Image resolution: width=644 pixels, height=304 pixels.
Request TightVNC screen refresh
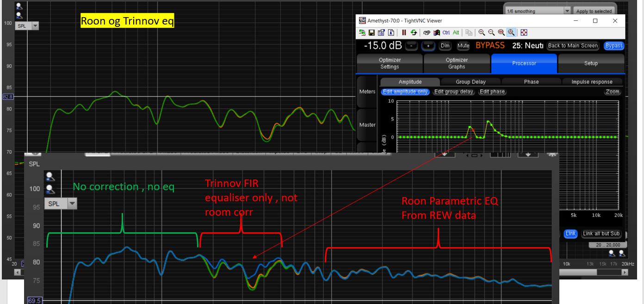point(414,32)
